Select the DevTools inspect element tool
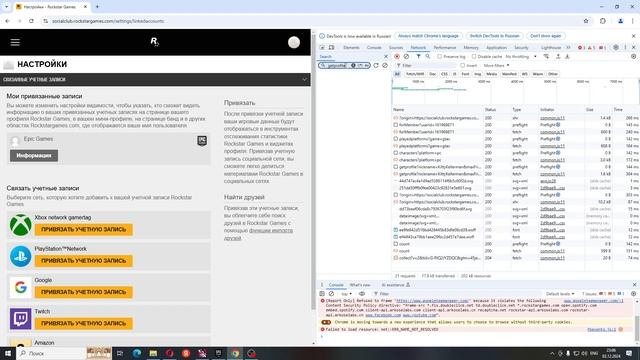 (x=322, y=48)
